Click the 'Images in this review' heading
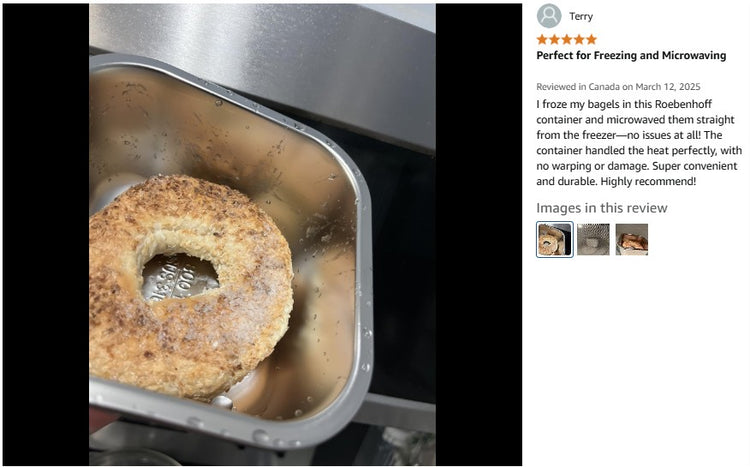Viewport: 750px width, 467px height. [x=601, y=208]
